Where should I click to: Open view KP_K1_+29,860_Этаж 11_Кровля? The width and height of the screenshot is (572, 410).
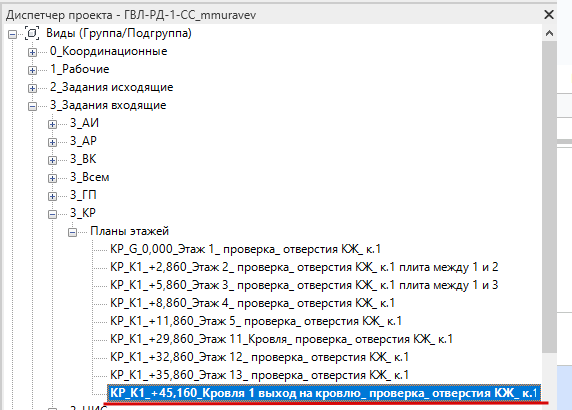coord(282,339)
